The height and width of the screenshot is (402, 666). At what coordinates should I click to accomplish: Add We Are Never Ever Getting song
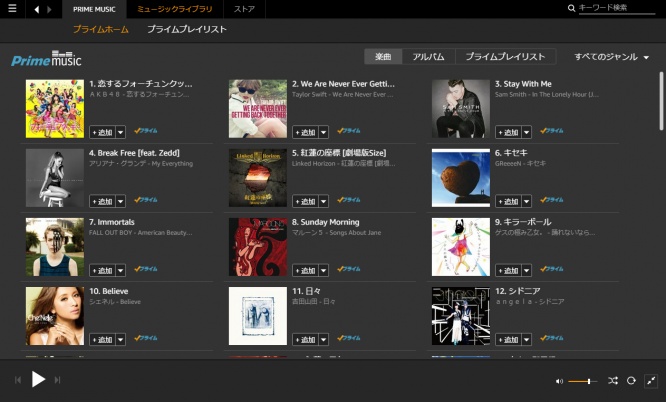305,132
